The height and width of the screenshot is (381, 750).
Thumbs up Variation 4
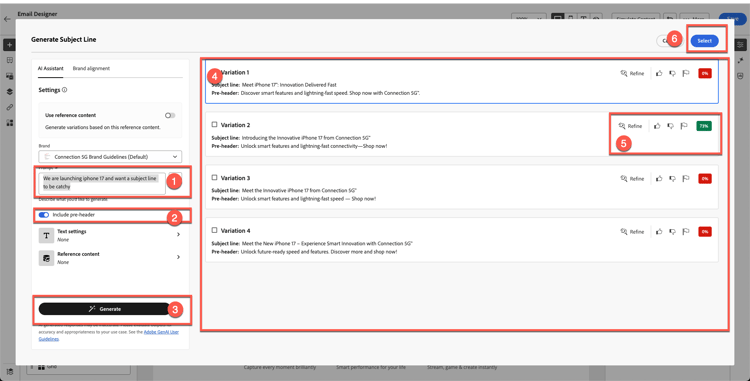click(659, 231)
